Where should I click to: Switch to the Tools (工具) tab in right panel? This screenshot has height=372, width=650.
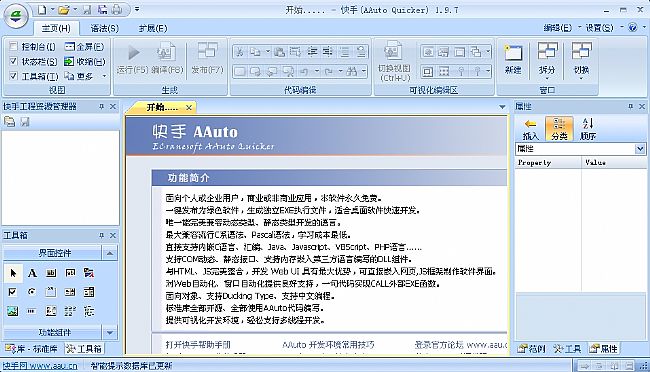pos(567,349)
